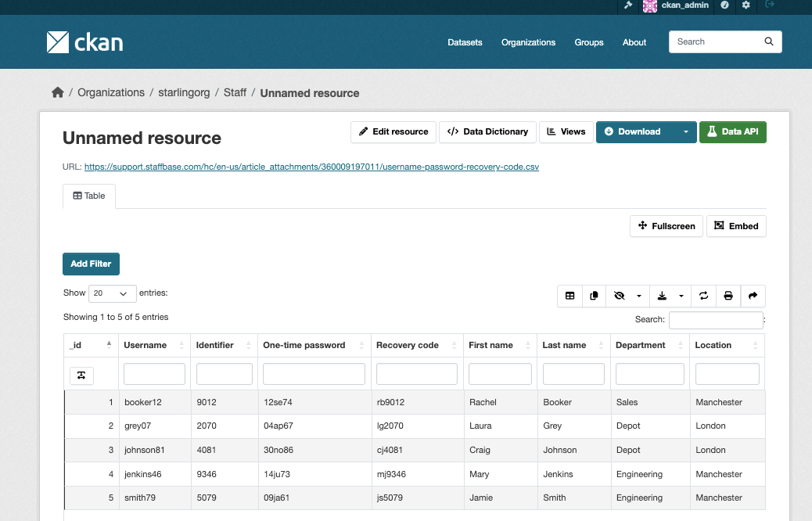Open the Datasets menu item

(465, 42)
